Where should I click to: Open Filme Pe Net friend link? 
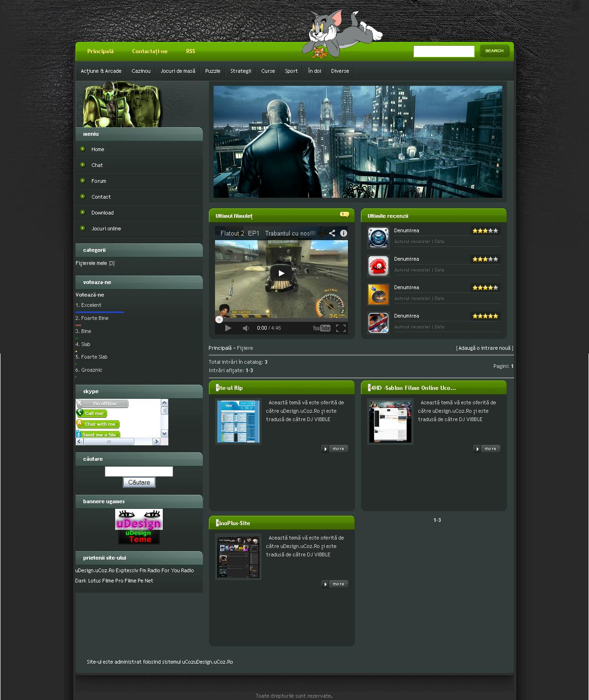(139, 581)
